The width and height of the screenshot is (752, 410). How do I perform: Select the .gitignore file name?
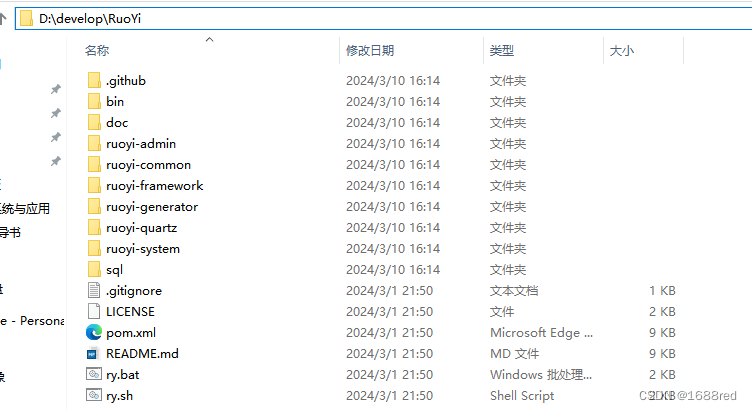click(x=134, y=291)
